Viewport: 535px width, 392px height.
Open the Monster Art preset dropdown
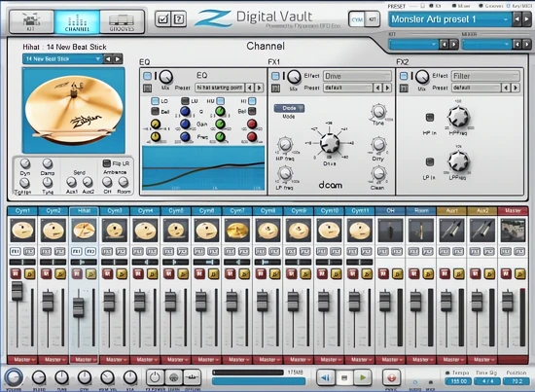449,19
